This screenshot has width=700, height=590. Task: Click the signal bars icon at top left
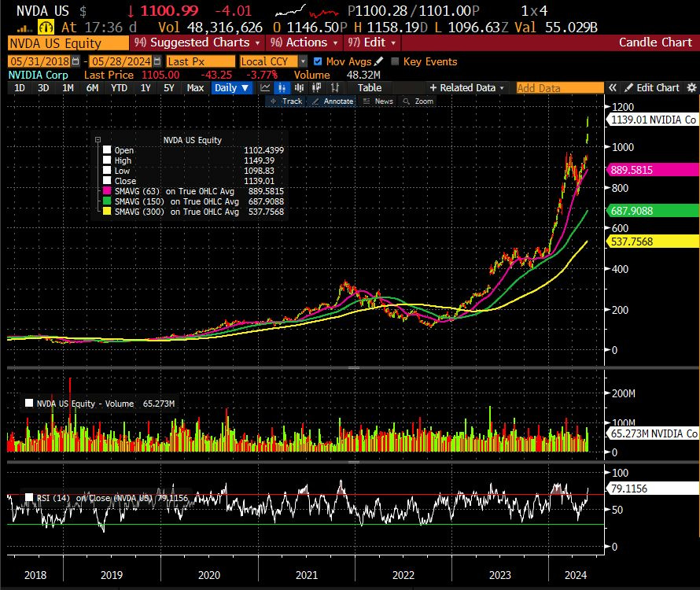tap(24, 28)
